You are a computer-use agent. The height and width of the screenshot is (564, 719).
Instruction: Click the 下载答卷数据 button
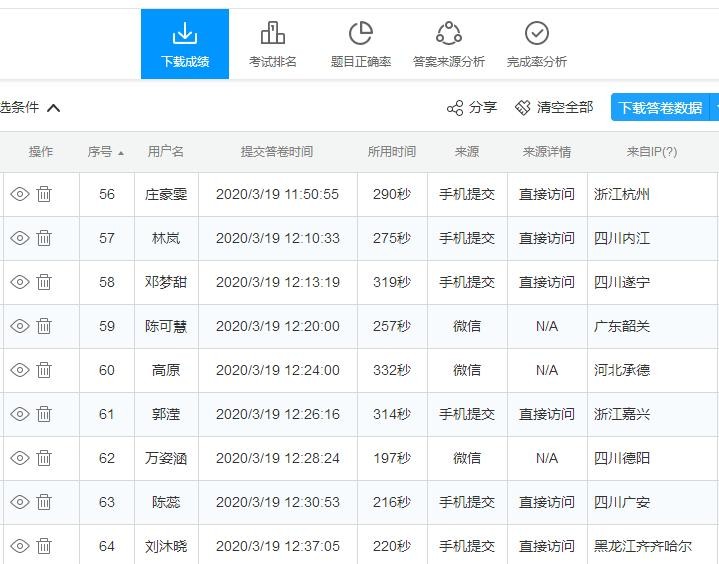(660, 108)
